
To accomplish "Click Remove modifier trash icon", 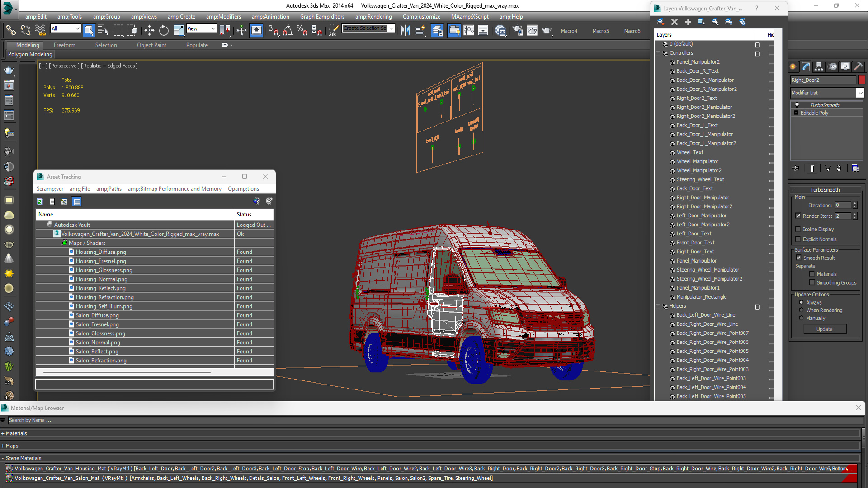I will [x=839, y=168].
